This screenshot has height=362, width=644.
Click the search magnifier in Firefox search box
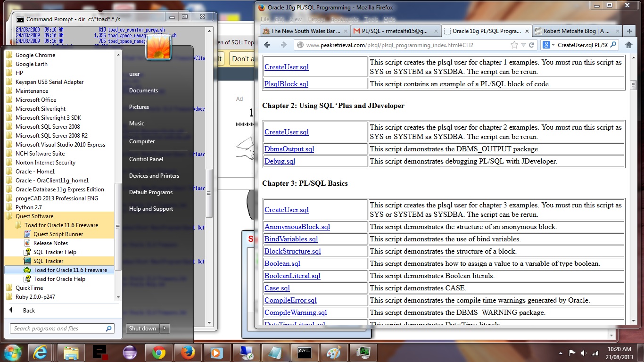(613, 45)
